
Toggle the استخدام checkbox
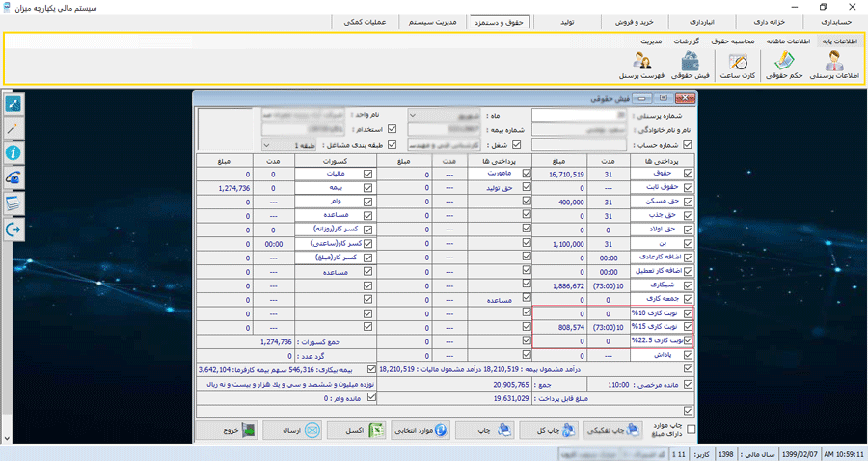tap(392, 129)
